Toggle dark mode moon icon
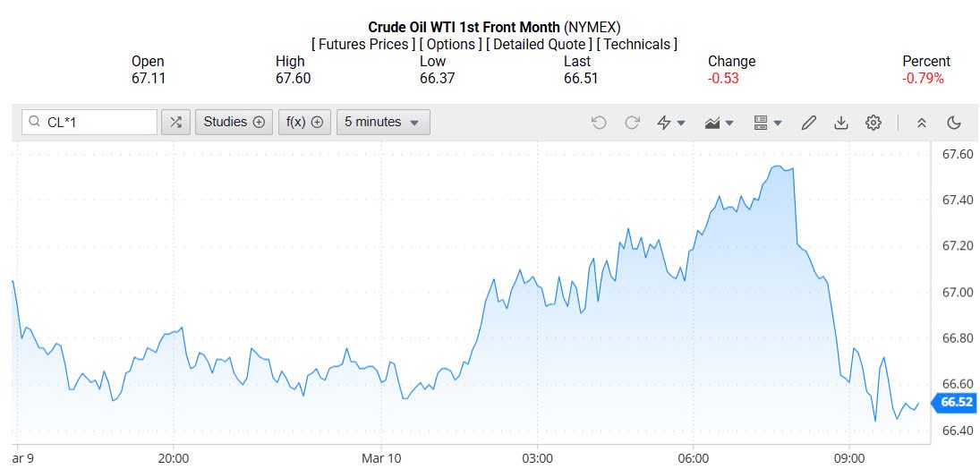 click(954, 123)
